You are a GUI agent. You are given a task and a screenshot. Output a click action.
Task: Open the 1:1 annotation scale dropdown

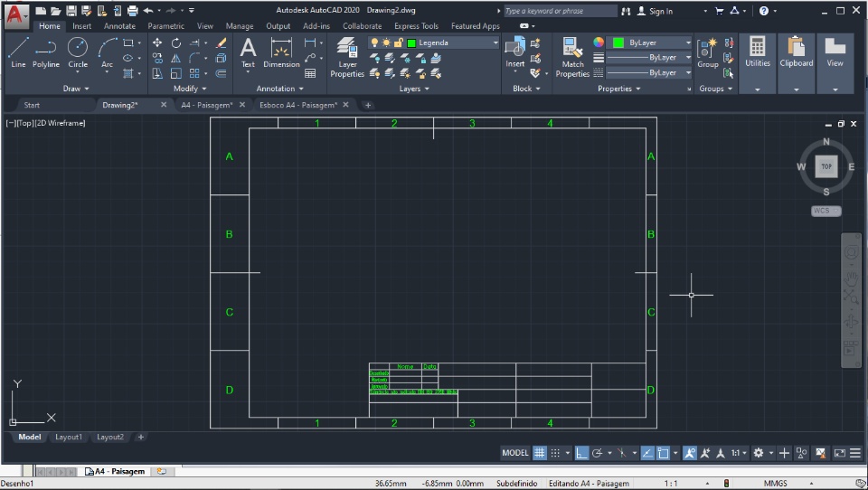[739, 453]
